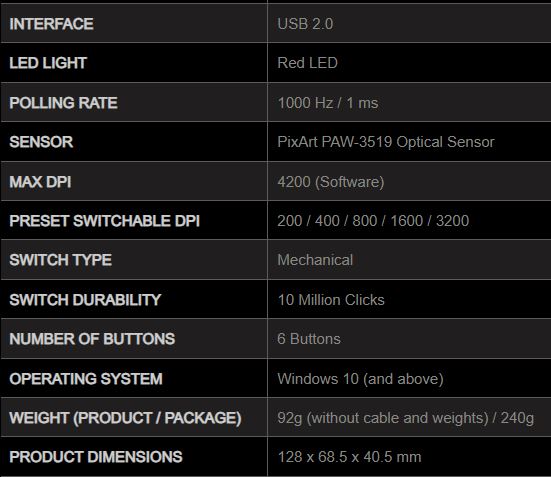Select the NUMBER OF BUTTONS label

click(92, 339)
